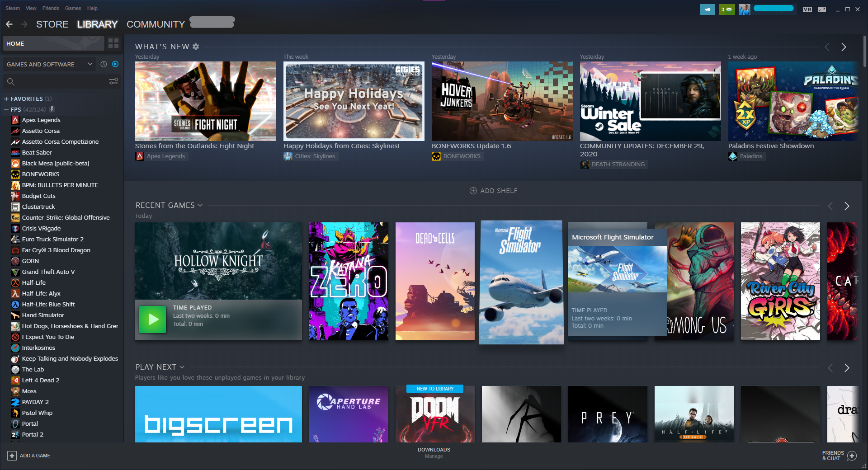Click the main page vertical scrollbar
The image size is (868, 470).
[x=864, y=52]
